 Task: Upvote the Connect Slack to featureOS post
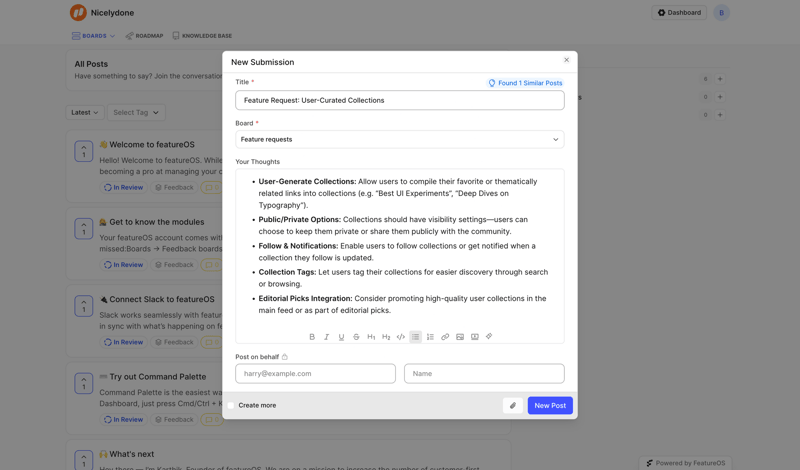pos(84,306)
